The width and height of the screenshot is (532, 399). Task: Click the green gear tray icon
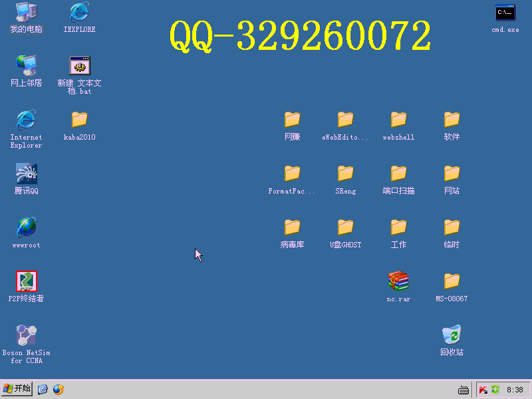tap(495, 390)
